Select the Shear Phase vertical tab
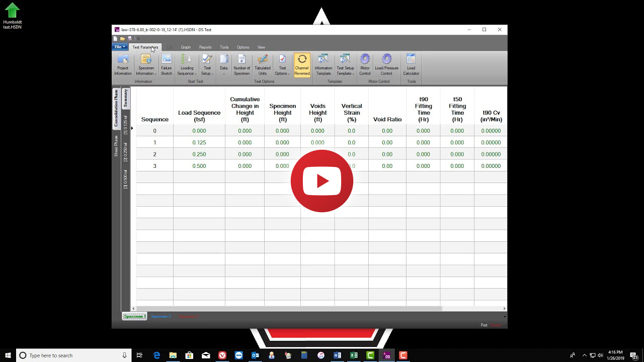The image size is (644, 362). pos(116,146)
